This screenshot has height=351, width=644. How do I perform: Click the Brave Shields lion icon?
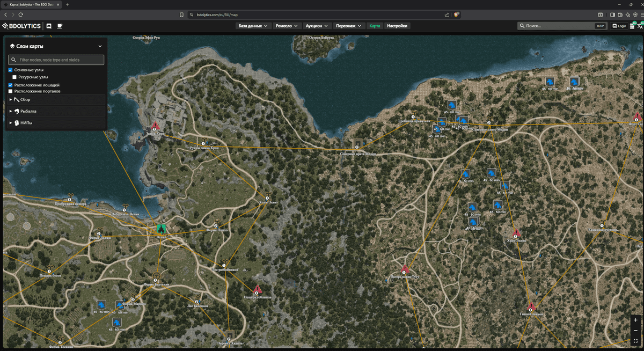[457, 14]
